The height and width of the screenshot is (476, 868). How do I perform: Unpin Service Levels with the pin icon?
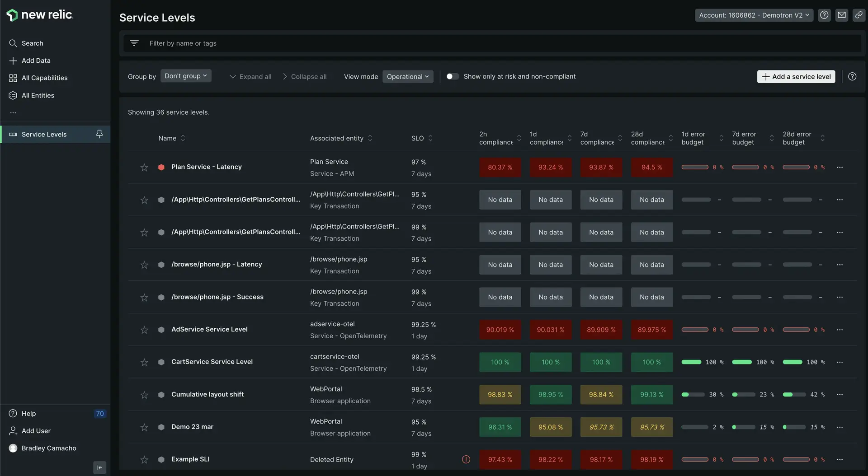point(99,134)
